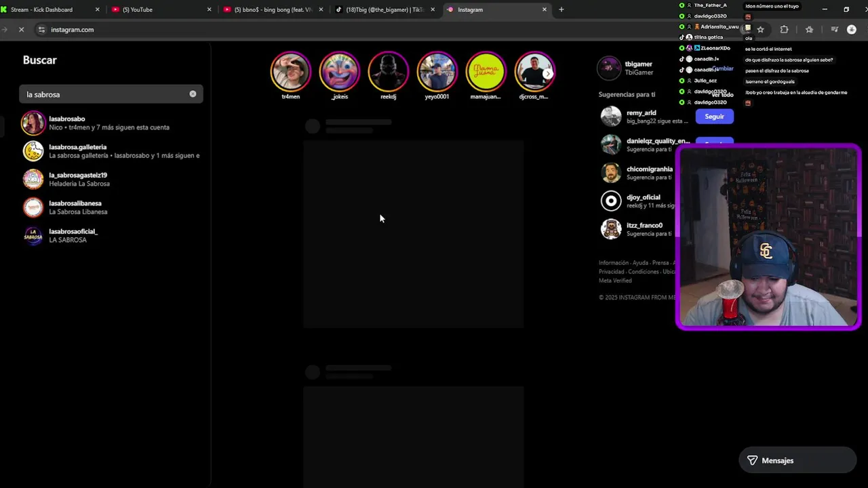Open chicomigranhia suggested profile picture
This screenshot has height=488, width=868.
[x=611, y=173]
